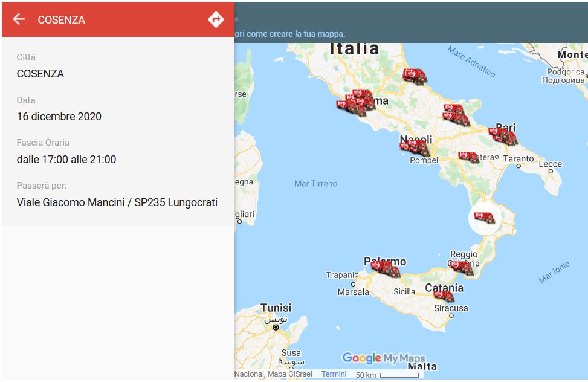Select the truck marker near Matera

pos(468,156)
